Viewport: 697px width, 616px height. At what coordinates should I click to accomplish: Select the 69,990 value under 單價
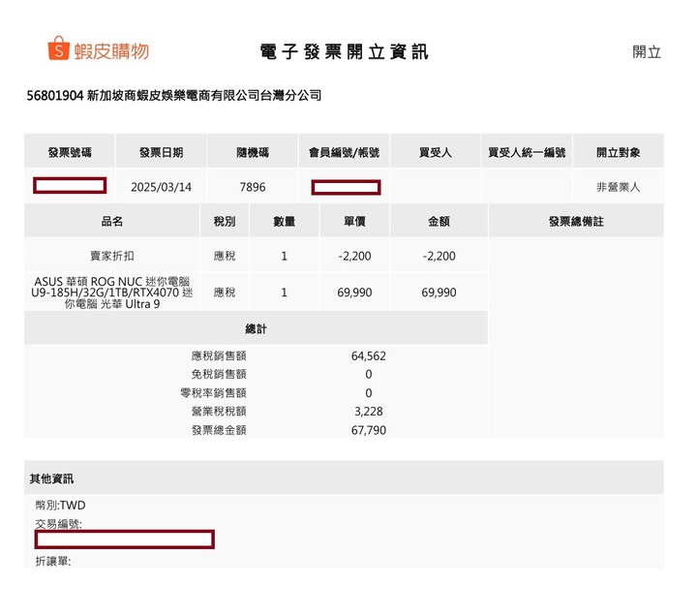pos(354,293)
